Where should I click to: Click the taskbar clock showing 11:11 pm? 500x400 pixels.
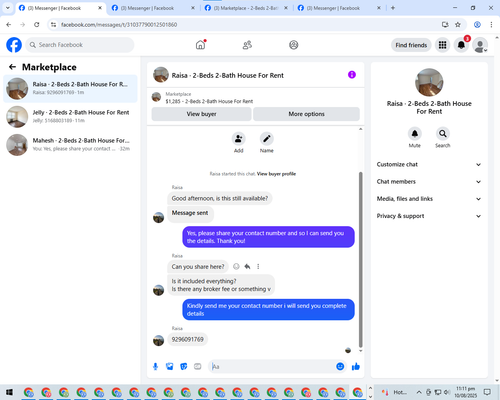pyautogui.click(x=466, y=392)
